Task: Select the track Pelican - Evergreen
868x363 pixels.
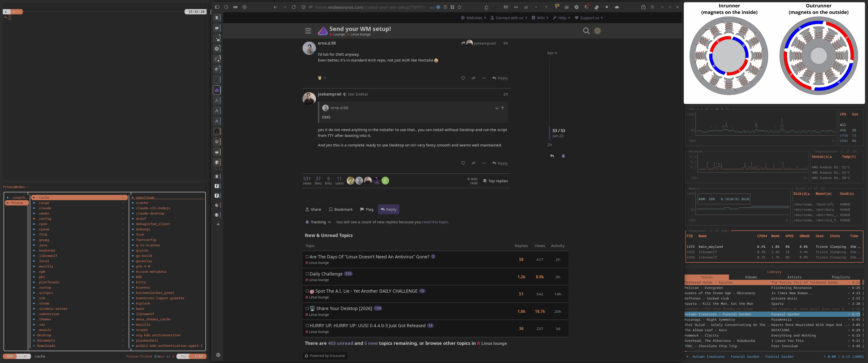Action: coord(772,288)
